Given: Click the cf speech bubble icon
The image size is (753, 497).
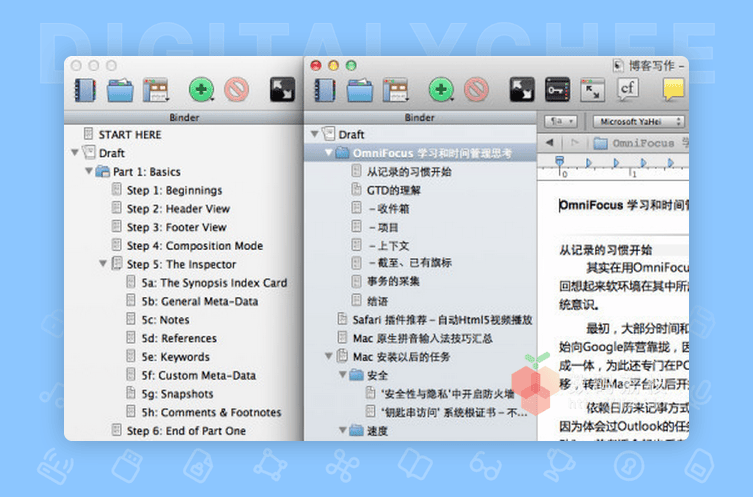Looking at the screenshot, I should click(x=628, y=90).
